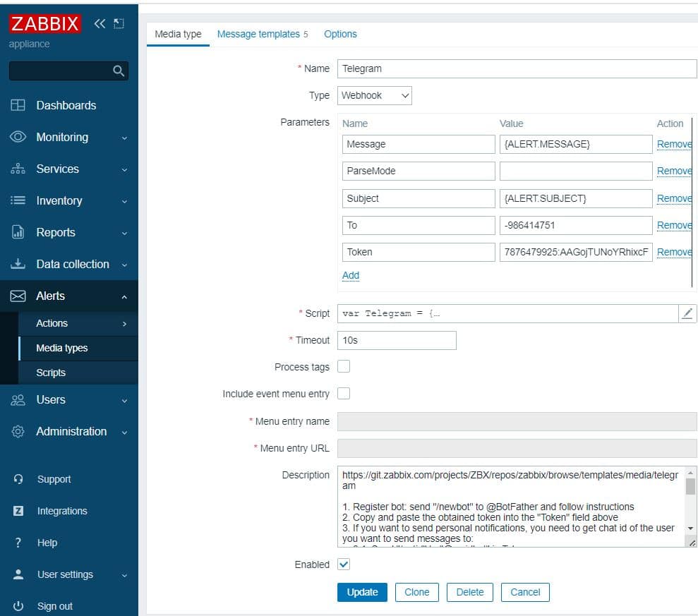Remove the Subject parameter row
The width and height of the screenshot is (698, 616).
pos(674,198)
